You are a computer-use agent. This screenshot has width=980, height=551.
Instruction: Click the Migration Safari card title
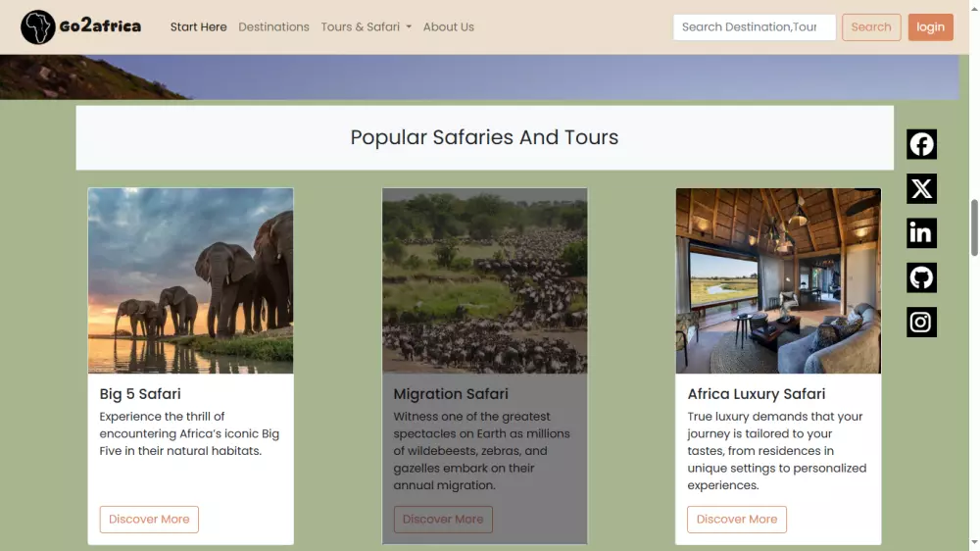coord(451,394)
